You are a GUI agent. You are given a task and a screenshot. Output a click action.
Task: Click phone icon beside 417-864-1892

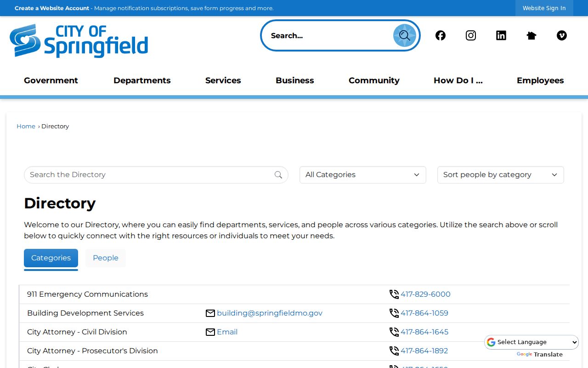[394, 351]
